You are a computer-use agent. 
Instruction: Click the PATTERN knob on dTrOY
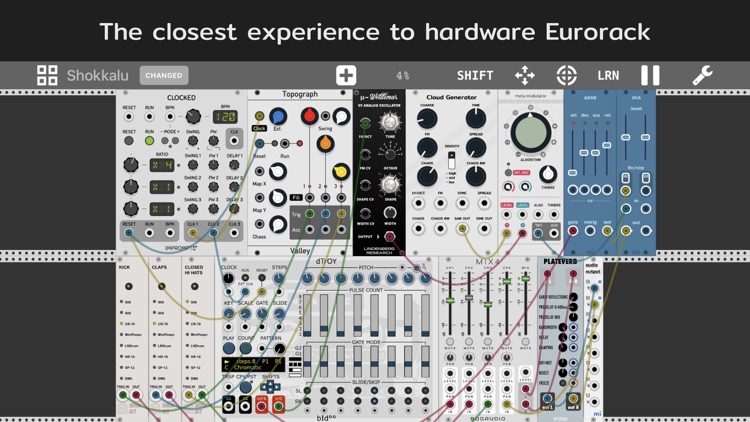(x=279, y=349)
